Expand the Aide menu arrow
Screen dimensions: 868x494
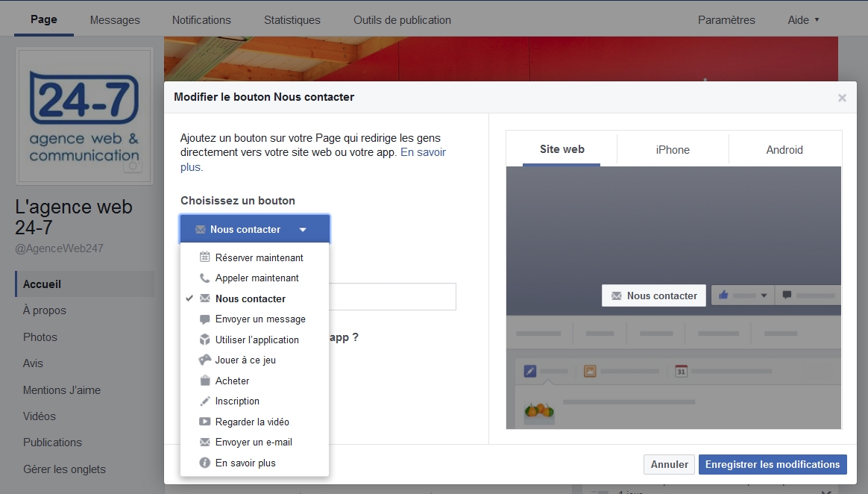click(x=817, y=20)
